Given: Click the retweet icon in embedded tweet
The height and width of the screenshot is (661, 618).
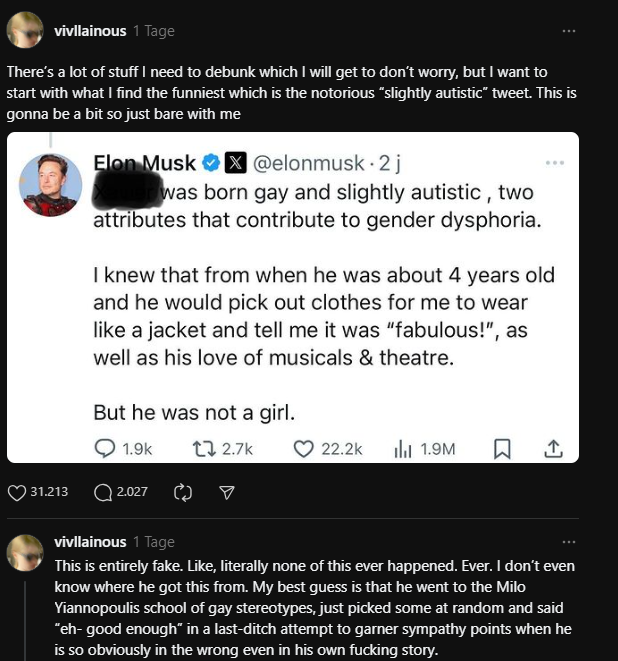Looking at the screenshot, I should click(x=204, y=449).
